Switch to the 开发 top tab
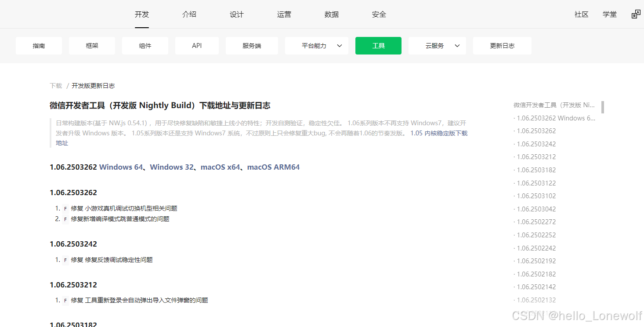The height and width of the screenshot is (327, 644). 142,15
